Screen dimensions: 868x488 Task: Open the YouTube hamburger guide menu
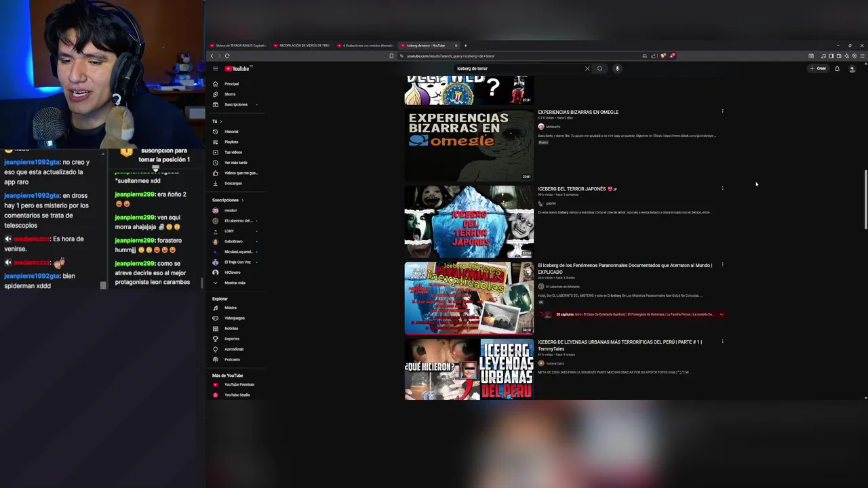[215, 68]
